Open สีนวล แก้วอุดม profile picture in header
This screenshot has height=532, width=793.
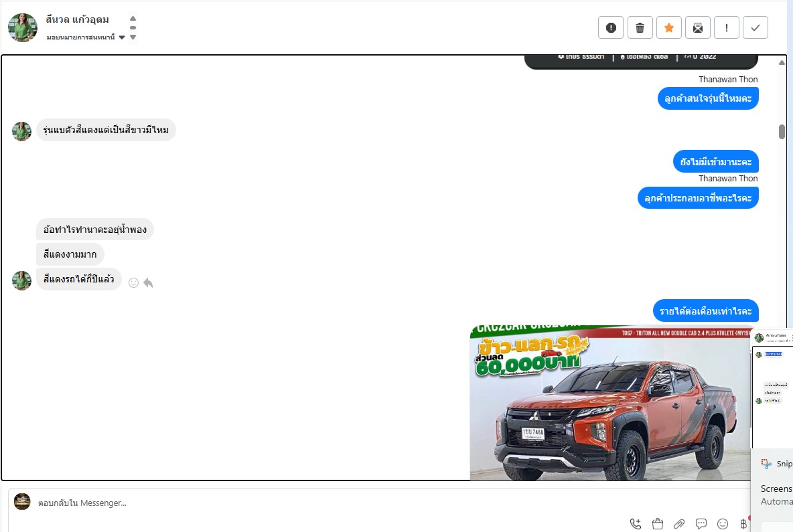coord(23,27)
